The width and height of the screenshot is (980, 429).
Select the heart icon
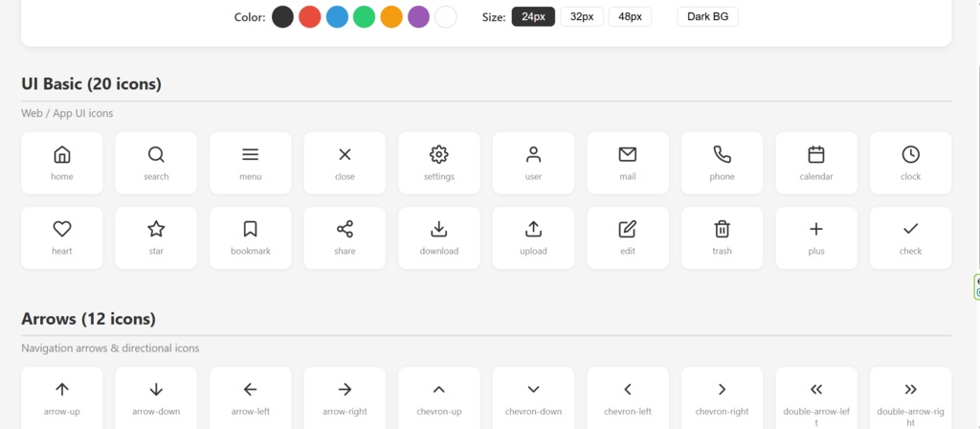(x=62, y=230)
